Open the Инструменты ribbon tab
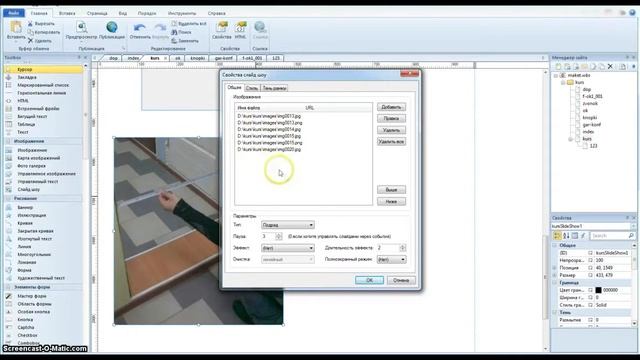The height and width of the screenshot is (360, 640). coord(182,13)
